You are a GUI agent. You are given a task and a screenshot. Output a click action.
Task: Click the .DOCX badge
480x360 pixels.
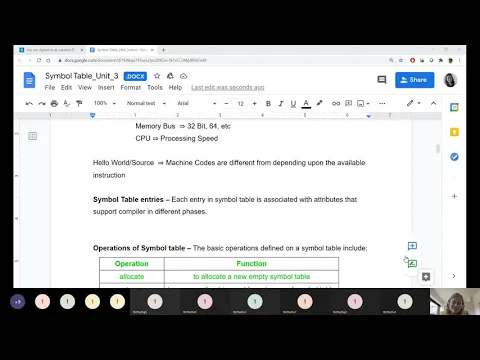135,76
